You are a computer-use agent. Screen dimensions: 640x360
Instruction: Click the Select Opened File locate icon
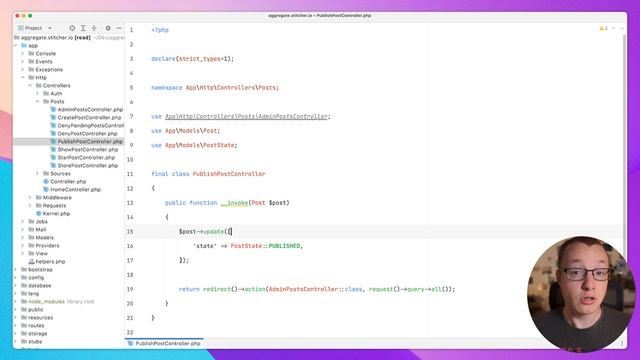pos(72,28)
